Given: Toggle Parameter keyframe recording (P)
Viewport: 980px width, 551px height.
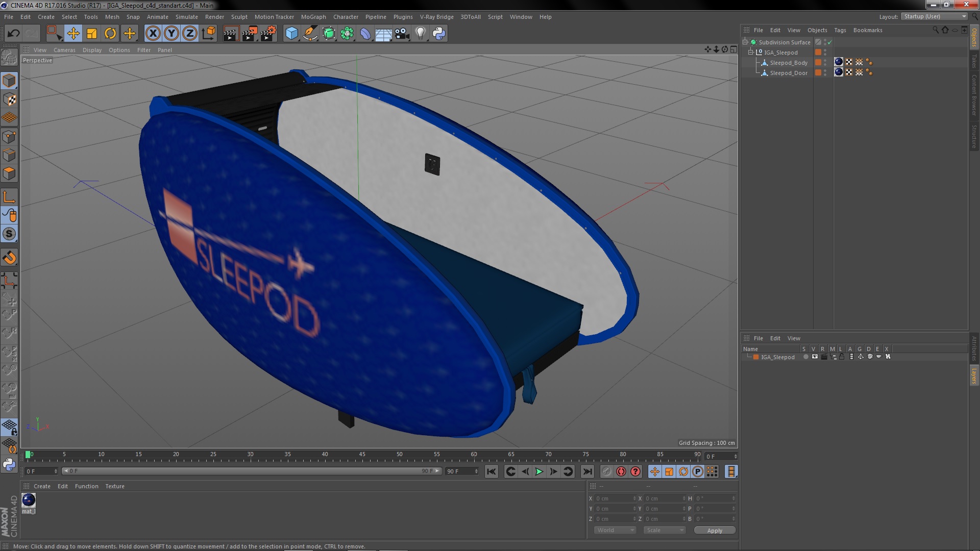Looking at the screenshot, I should coord(698,472).
